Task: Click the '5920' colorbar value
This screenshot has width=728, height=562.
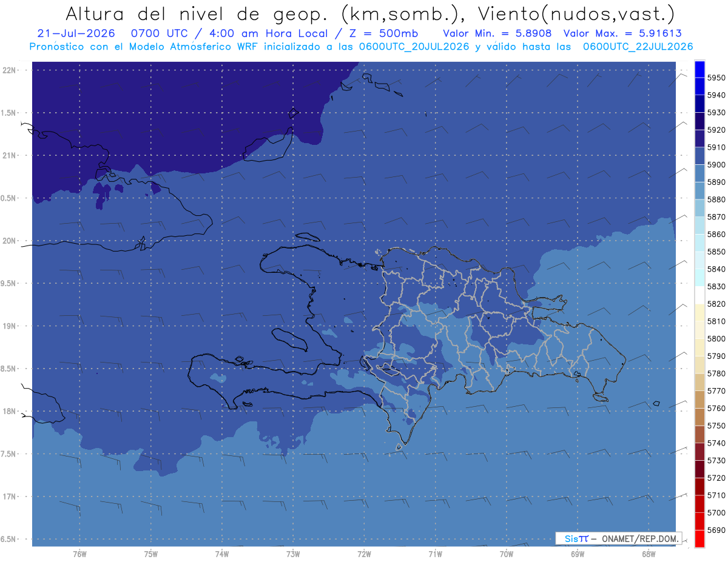Action: pos(716,130)
